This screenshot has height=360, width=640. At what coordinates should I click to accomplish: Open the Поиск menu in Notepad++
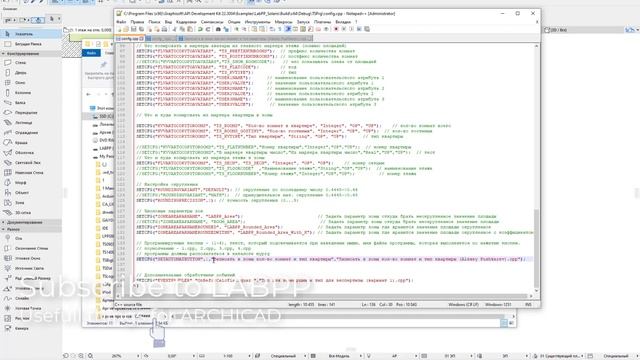point(154,22)
